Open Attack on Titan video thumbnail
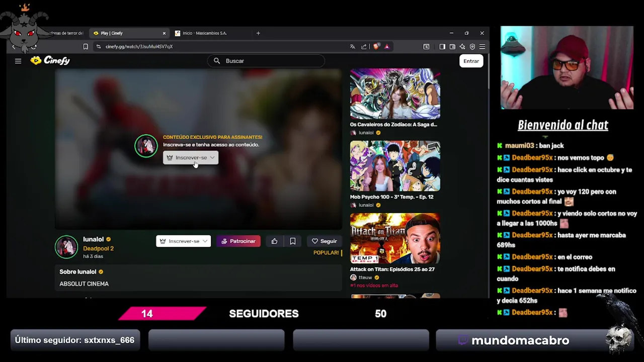Screen dimensions: 644x362 click(x=395, y=238)
